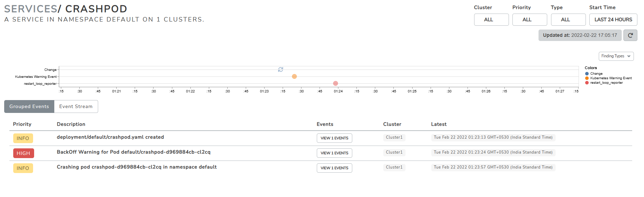Click the SERVICES breadcrumb link
The height and width of the screenshot is (197, 644).
click(30, 9)
